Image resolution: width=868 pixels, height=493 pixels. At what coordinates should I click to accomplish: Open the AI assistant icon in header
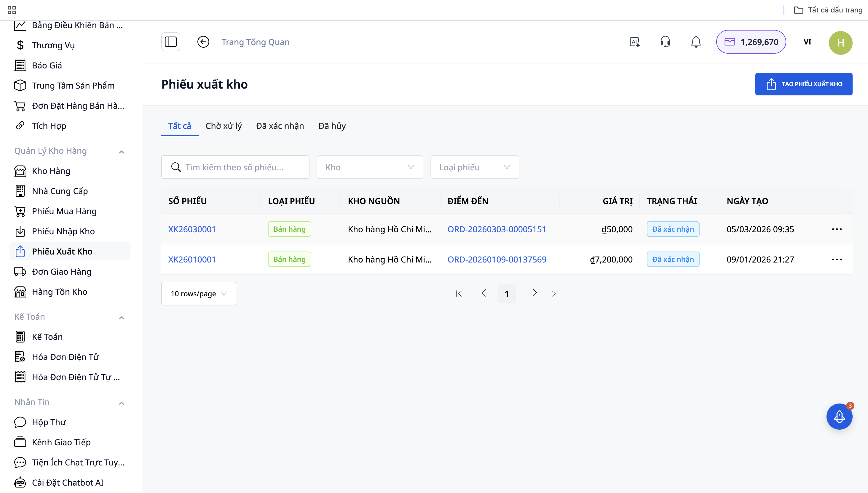[x=635, y=42]
